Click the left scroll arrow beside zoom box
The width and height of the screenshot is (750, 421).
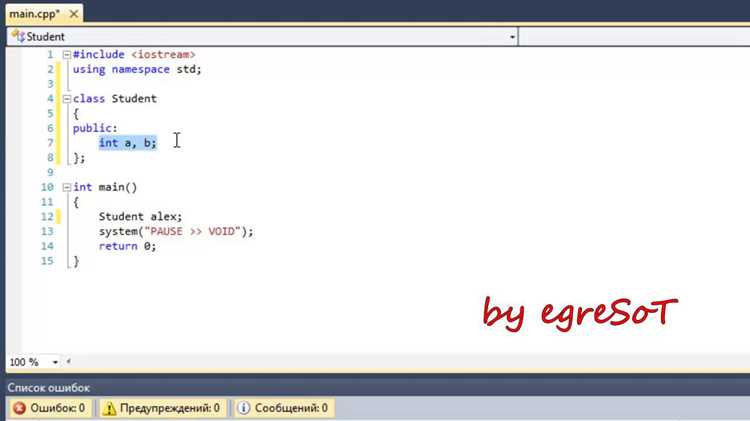(68, 362)
